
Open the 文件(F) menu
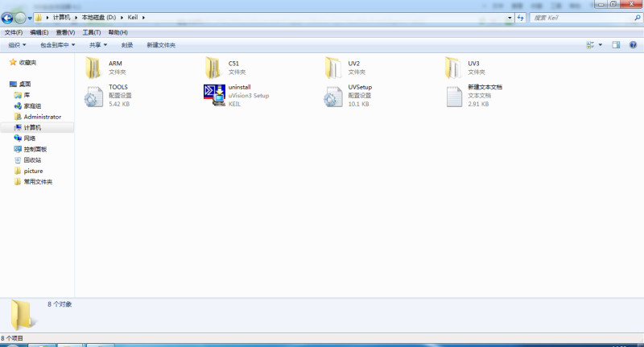[14, 32]
